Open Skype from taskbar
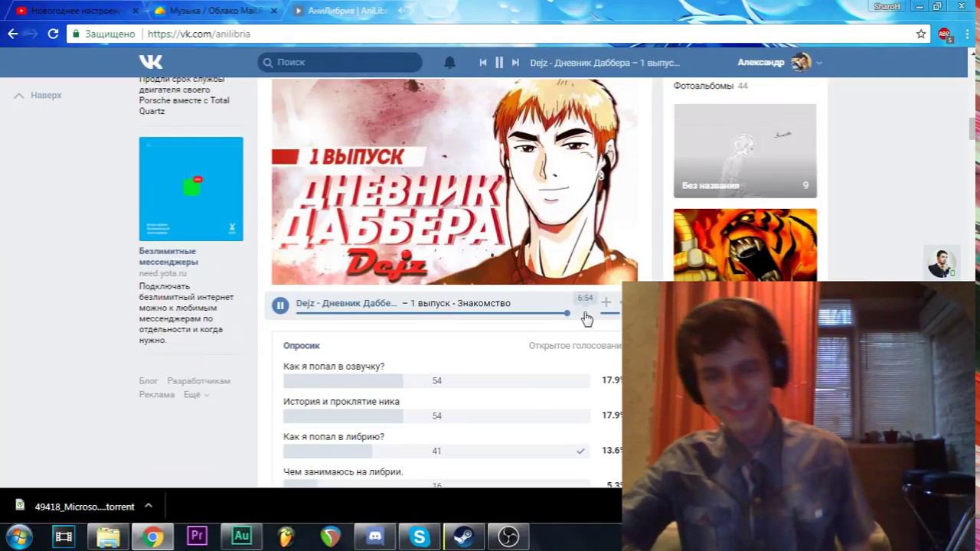 (x=419, y=537)
